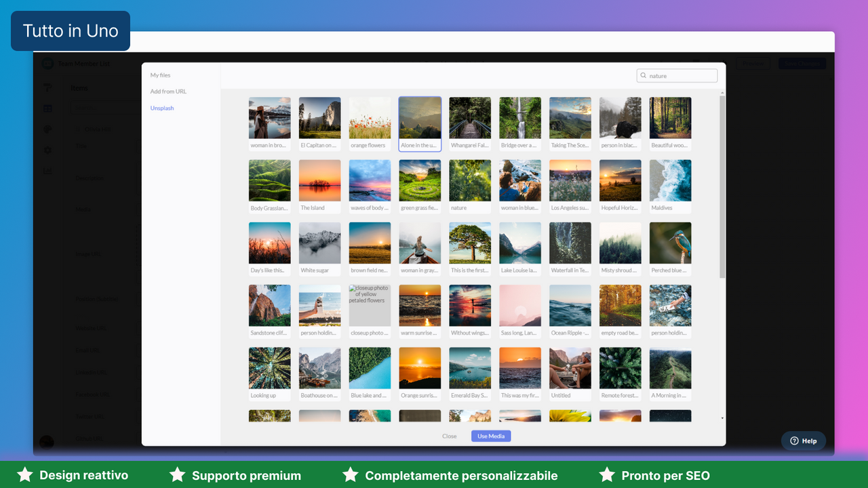The width and height of the screenshot is (868, 488).
Task: Select the "empty road be..." autumn image
Action: point(620,311)
